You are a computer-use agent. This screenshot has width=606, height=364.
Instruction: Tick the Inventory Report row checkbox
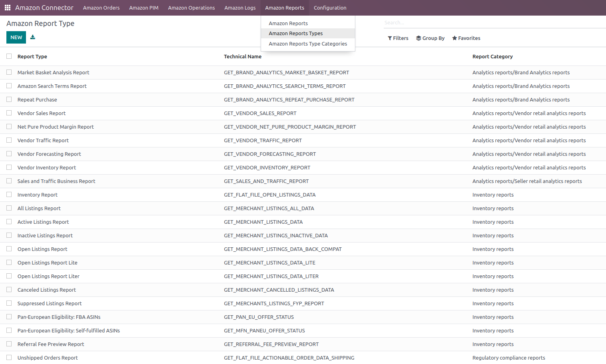tap(9, 195)
